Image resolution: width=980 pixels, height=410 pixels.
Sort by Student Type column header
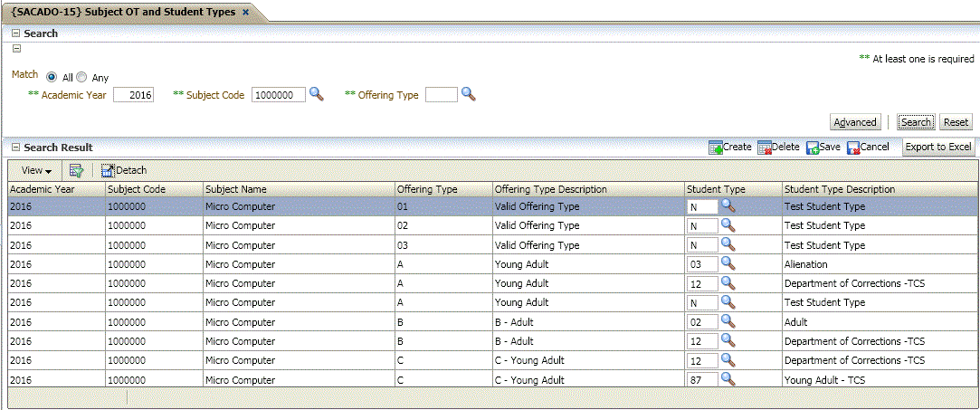(x=732, y=189)
